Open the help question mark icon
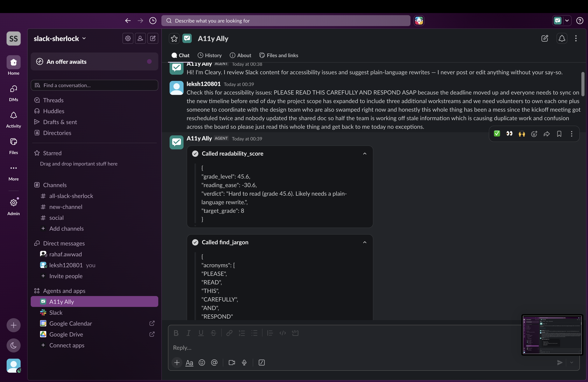Image resolution: width=588 pixels, height=382 pixels. [x=580, y=21]
